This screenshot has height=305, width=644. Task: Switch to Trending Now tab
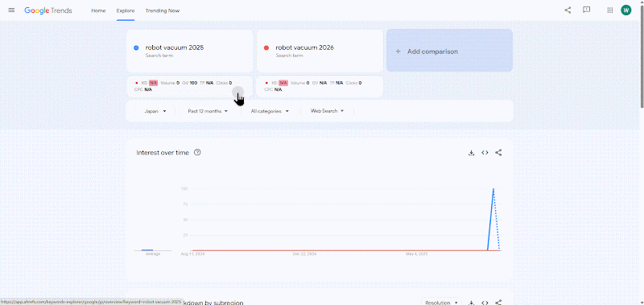tap(163, 10)
